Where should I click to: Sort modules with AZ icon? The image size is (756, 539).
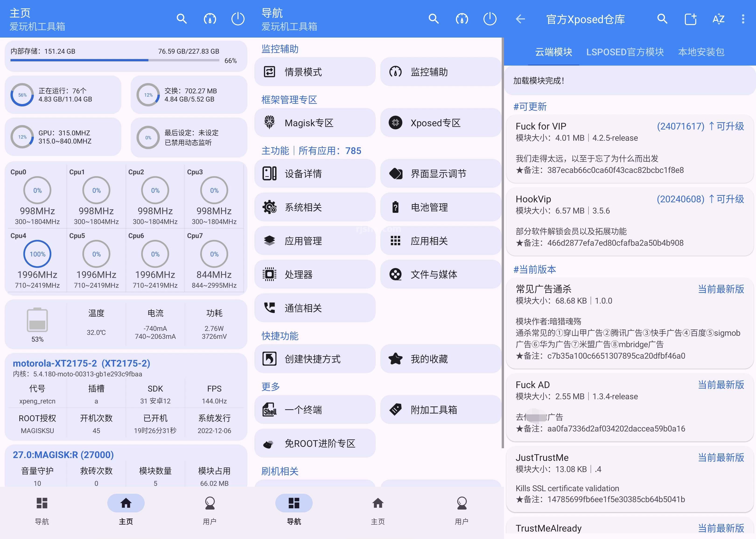click(x=718, y=19)
